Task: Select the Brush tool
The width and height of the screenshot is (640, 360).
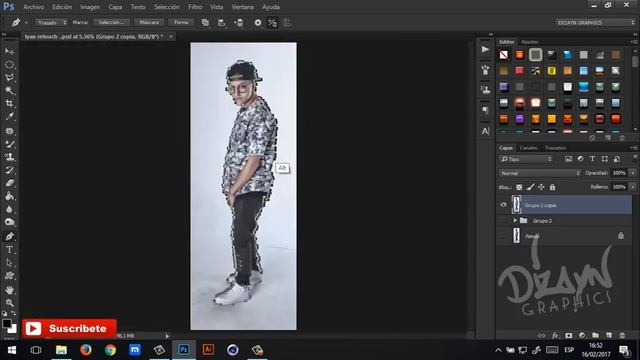Action: (x=9, y=144)
